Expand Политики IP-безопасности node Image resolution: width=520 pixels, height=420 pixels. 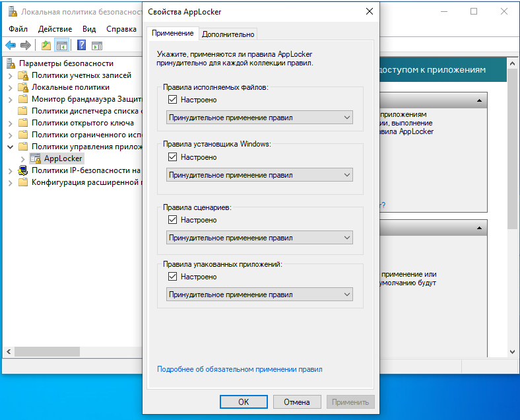[11, 171]
